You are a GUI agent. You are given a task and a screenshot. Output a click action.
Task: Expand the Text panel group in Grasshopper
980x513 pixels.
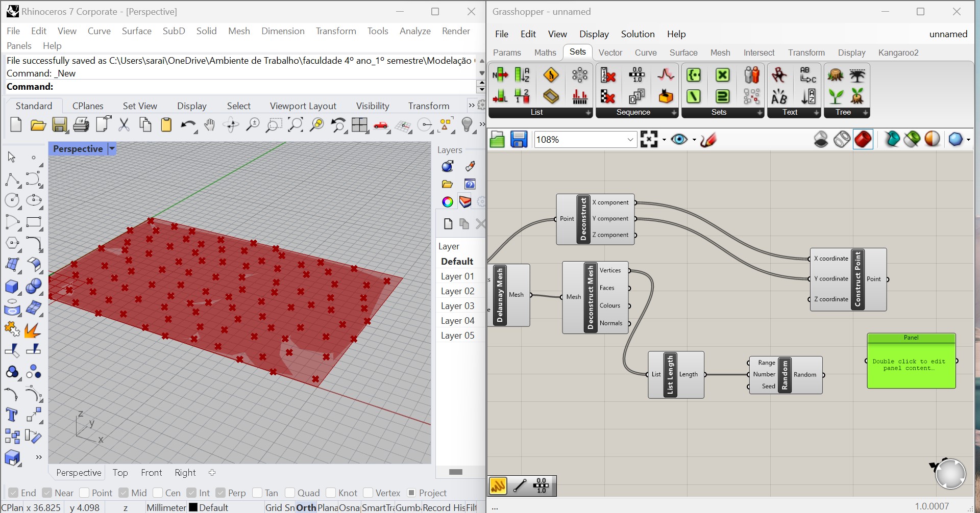816,113
